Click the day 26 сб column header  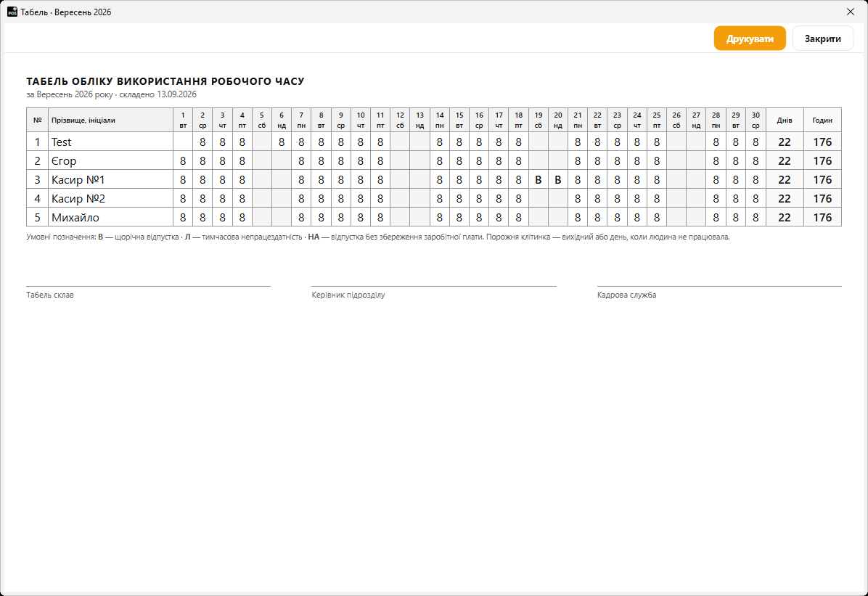point(676,121)
